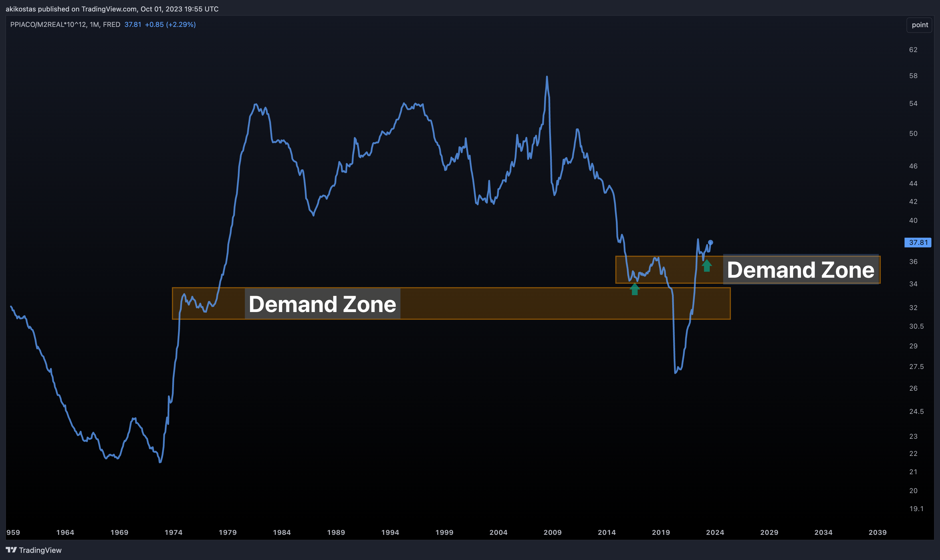Click the 2024 label on time axis
The width and height of the screenshot is (940, 560).
tap(715, 533)
